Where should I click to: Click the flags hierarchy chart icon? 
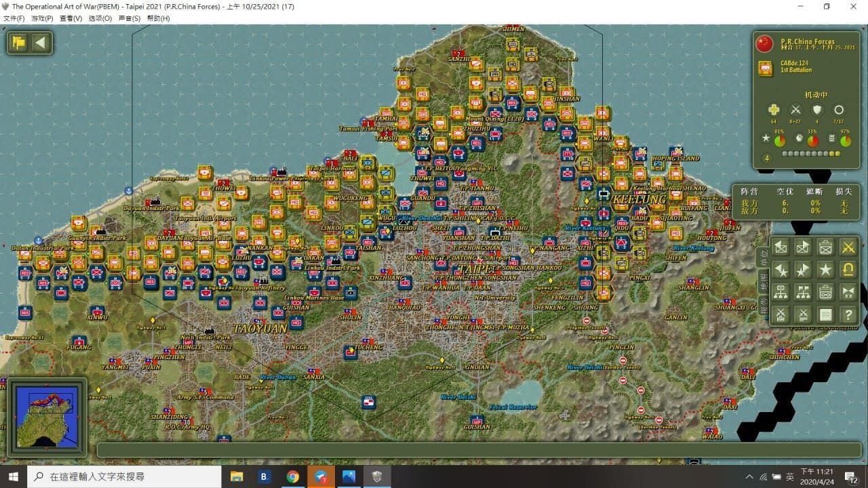803,292
